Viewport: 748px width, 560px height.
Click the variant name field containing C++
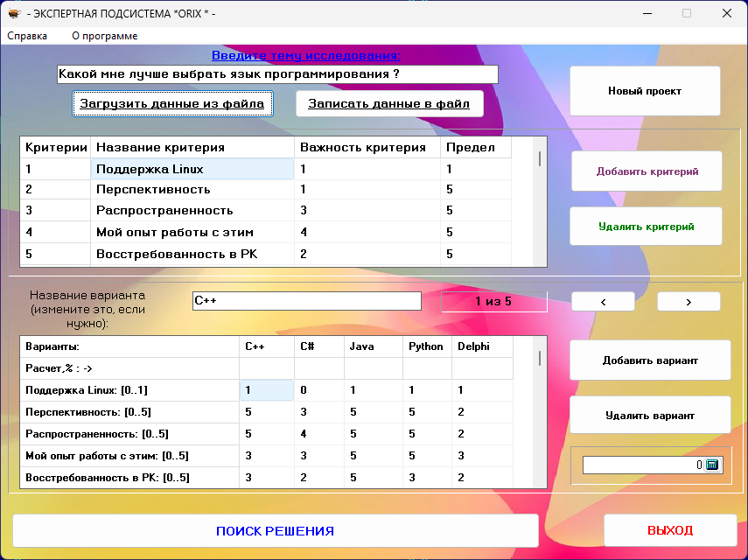click(307, 301)
